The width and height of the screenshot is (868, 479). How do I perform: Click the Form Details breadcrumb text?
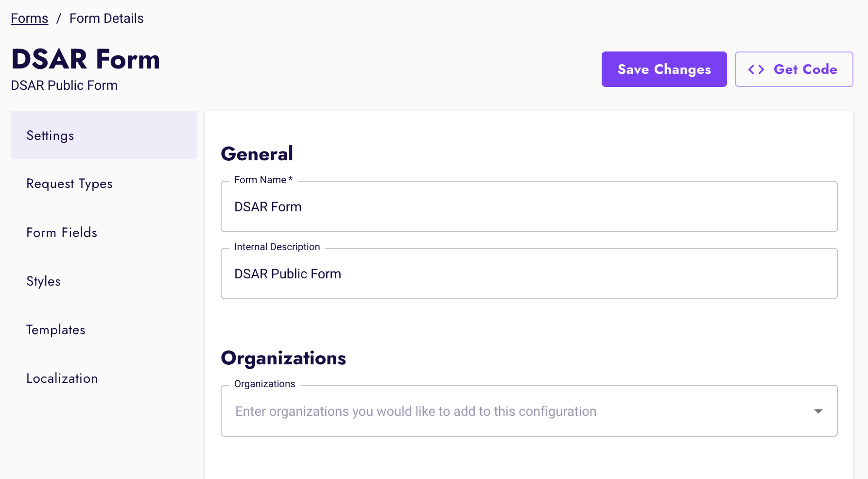pos(106,18)
